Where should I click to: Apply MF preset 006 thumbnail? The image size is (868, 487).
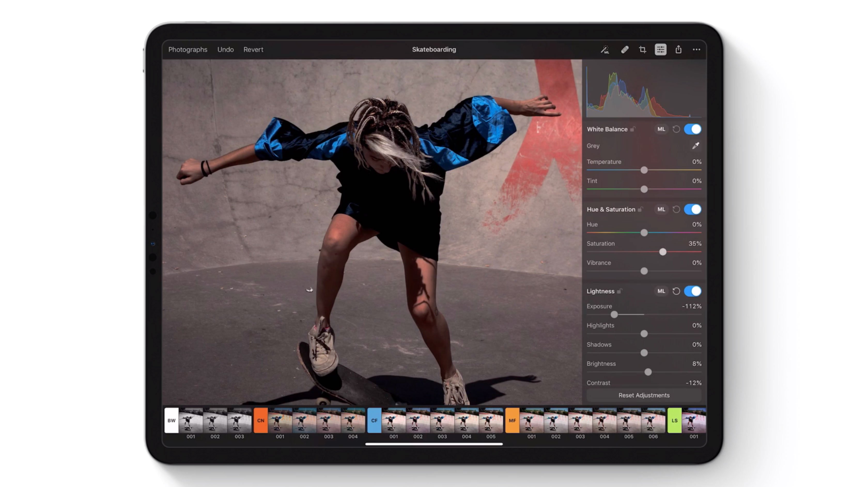pyautogui.click(x=653, y=421)
